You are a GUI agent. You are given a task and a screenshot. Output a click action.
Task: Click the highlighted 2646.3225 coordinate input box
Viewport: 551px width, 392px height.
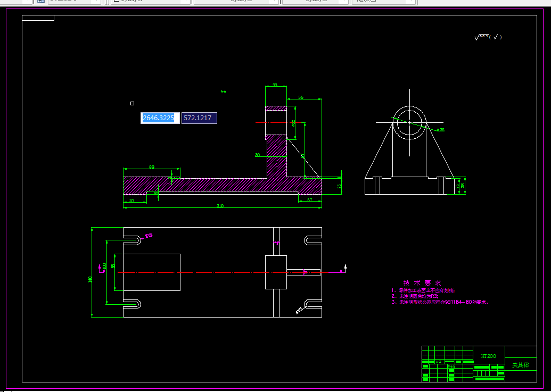tap(160, 118)
